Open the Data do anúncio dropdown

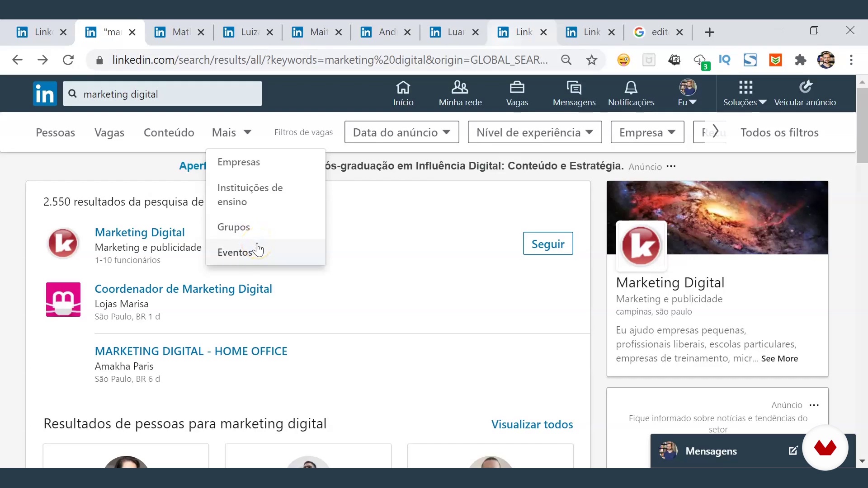(x=401, y=132)
